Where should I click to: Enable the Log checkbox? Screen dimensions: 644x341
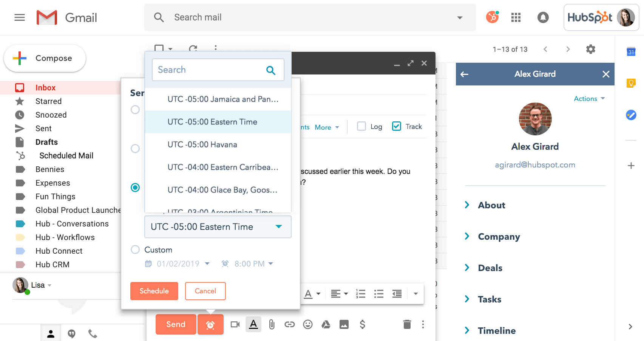[361, 126]
